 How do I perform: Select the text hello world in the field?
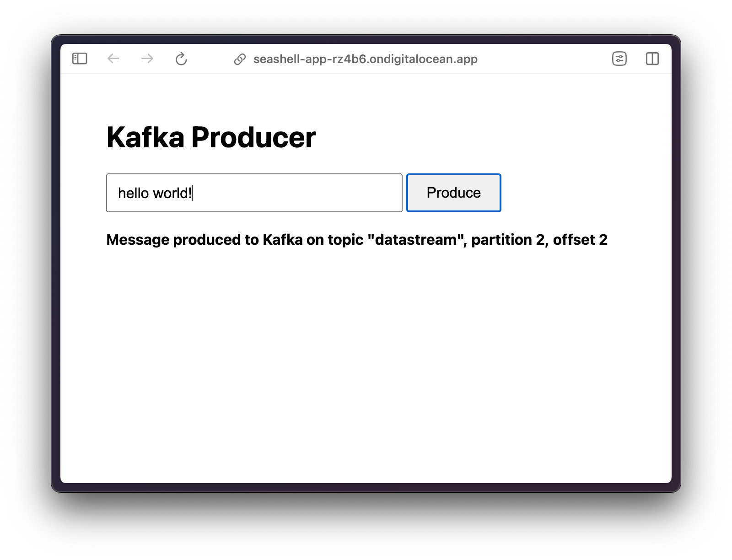coord(156,193)
